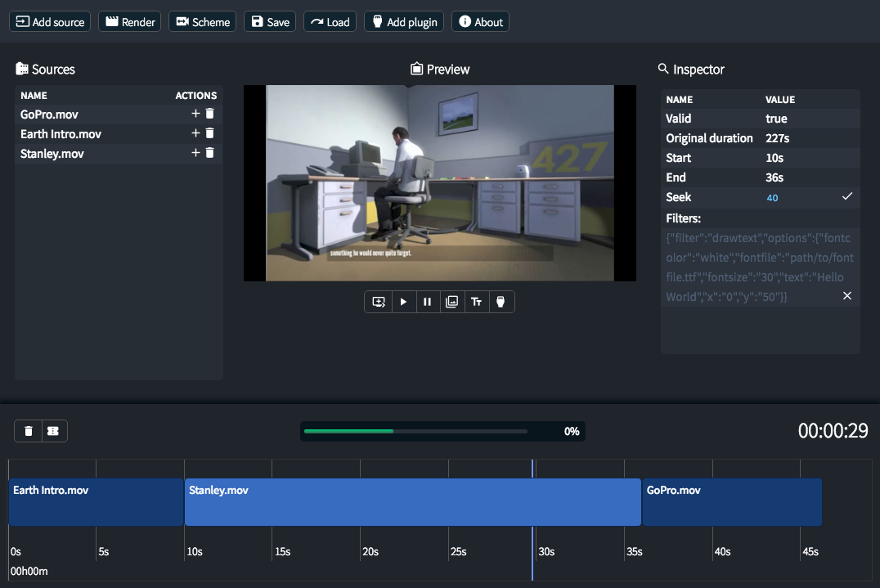Click the 45s label on the timeline ruler
Screen dimensions: 880x588
pos(810,551)
